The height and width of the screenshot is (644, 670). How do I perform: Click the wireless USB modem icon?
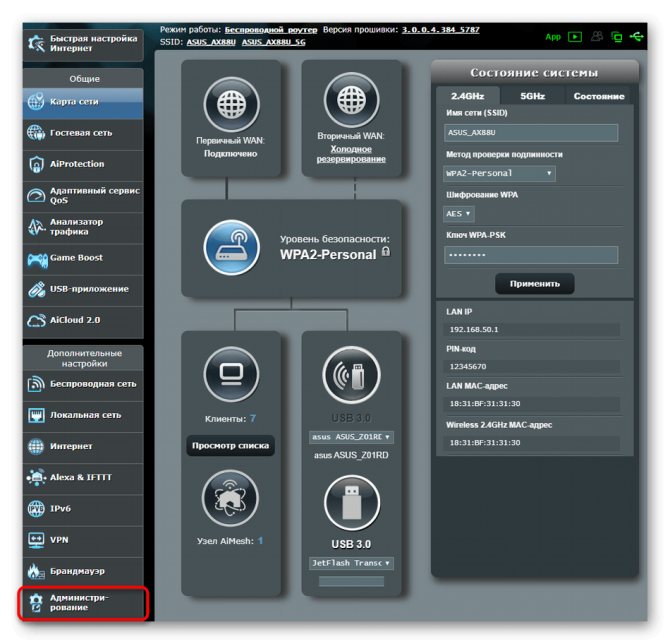pos(351,375)
